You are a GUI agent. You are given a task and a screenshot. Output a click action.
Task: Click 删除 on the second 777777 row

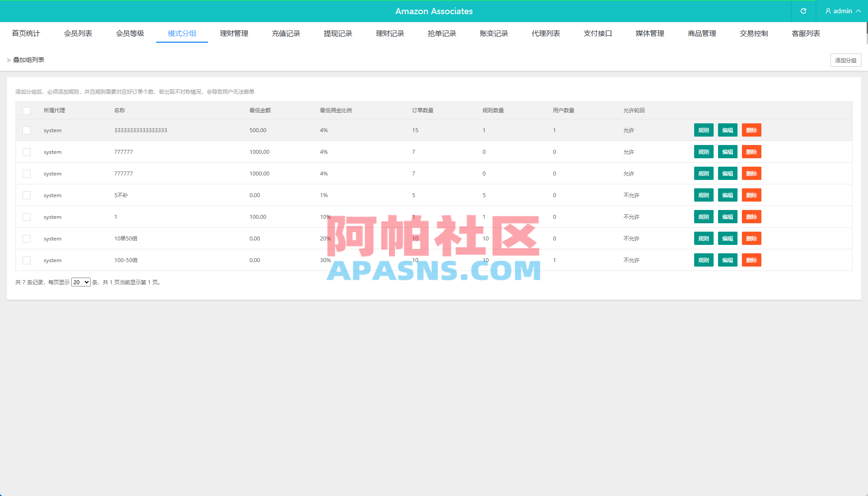[751, 173]
